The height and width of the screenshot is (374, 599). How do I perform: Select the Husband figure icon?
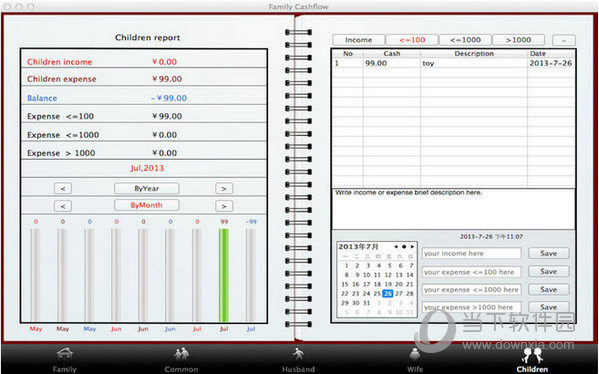coord(298,354)
